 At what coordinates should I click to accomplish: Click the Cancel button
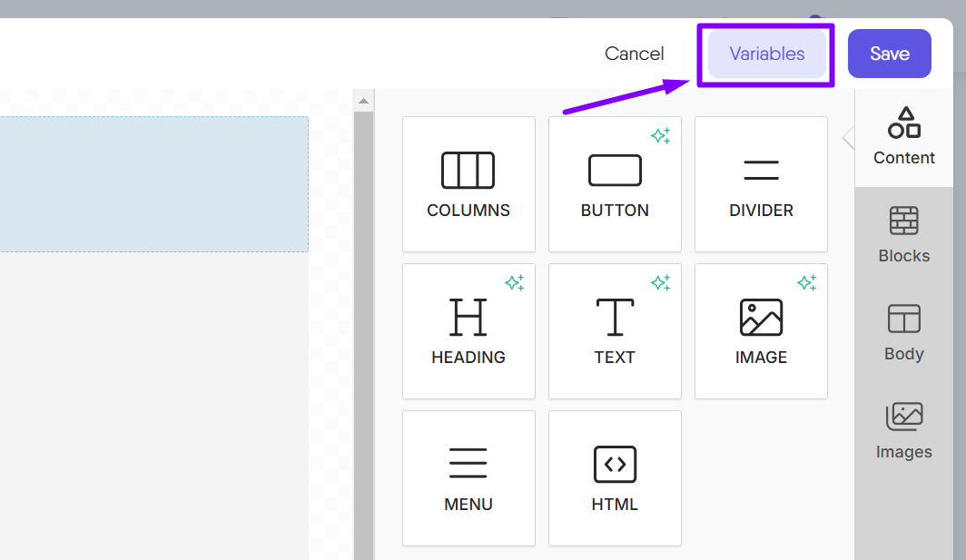[x=634, y=54]
